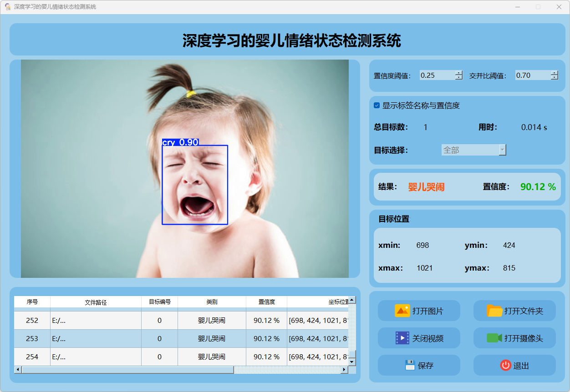This screenshot has width=570, height=392.
Task: Click the horizontal scrollbar right arrow
Action: click(x=344, y=370)
